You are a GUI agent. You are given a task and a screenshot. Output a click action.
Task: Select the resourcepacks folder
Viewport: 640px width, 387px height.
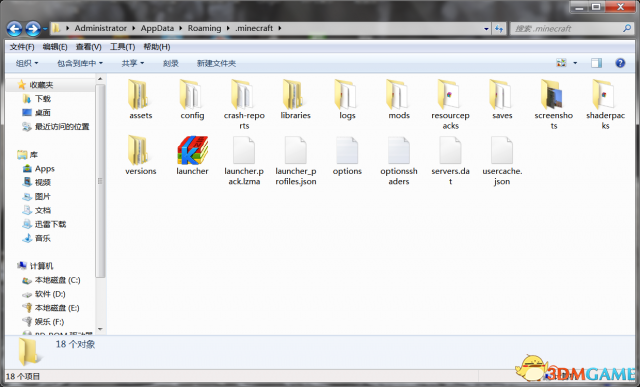pyautogui.click(x=450, y=104)
